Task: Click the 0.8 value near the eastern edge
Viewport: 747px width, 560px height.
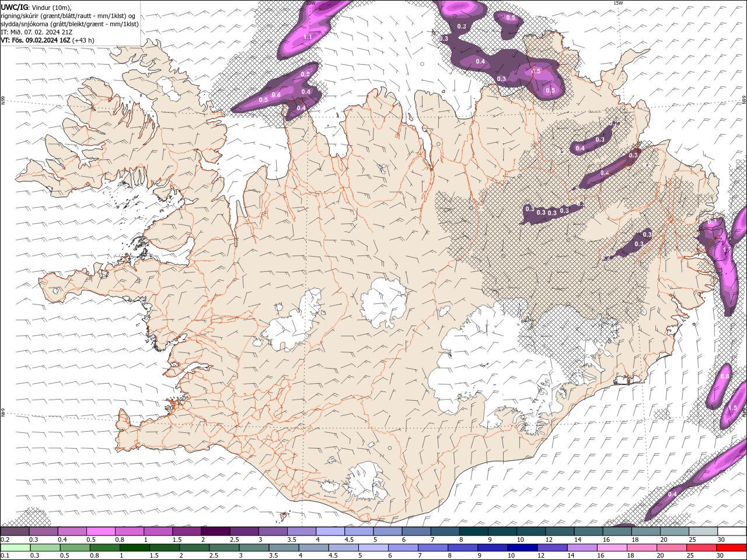Action: (x=724, y=377)
